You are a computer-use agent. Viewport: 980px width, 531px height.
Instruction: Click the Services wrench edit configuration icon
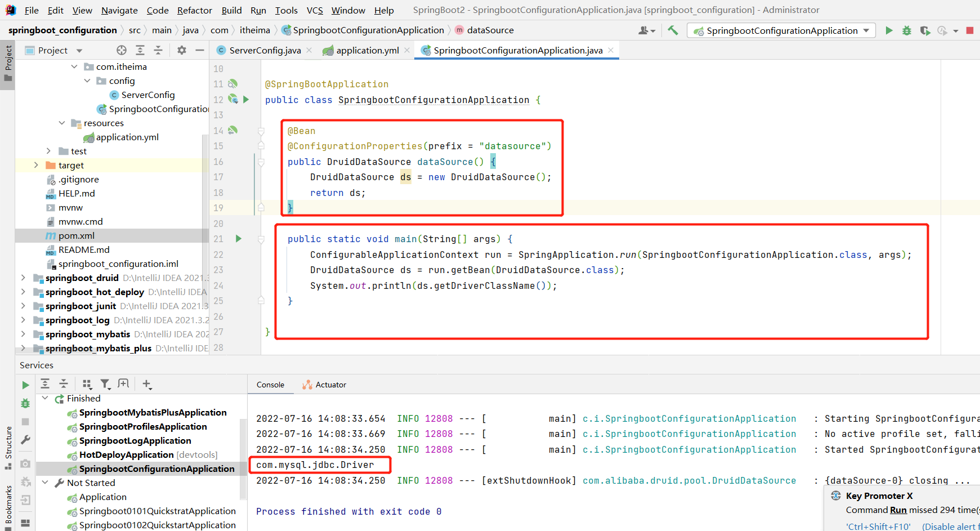click(25, 440)
